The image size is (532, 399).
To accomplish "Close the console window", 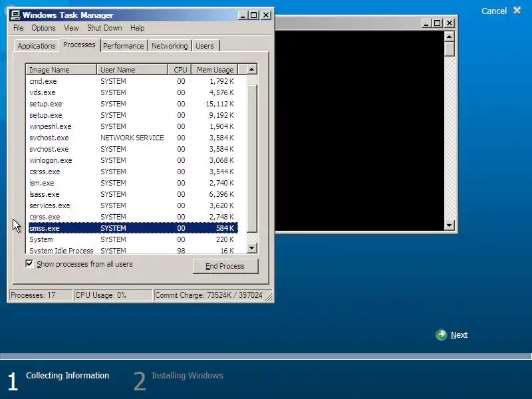I will click(450, 23).
